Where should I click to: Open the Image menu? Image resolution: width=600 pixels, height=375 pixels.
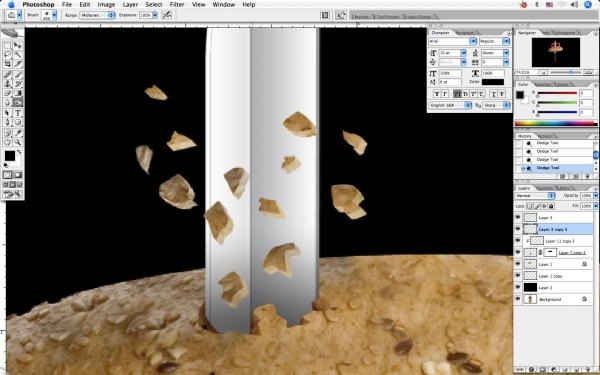tap(106, 5)
